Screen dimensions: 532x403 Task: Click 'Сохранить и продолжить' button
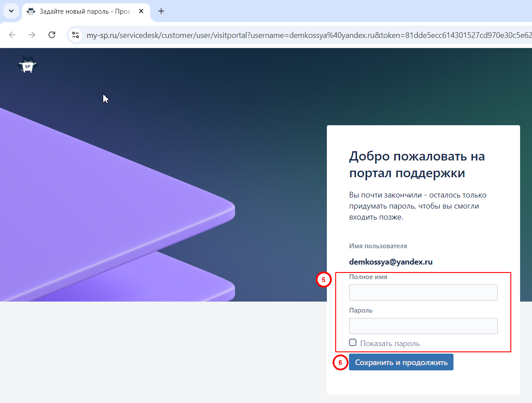(401, 362)
